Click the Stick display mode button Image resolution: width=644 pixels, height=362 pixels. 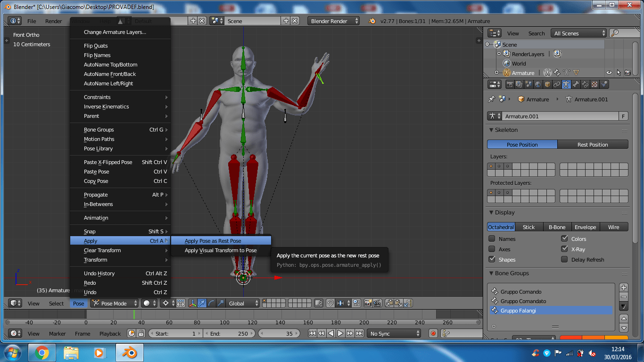click(x=528, y=227)
